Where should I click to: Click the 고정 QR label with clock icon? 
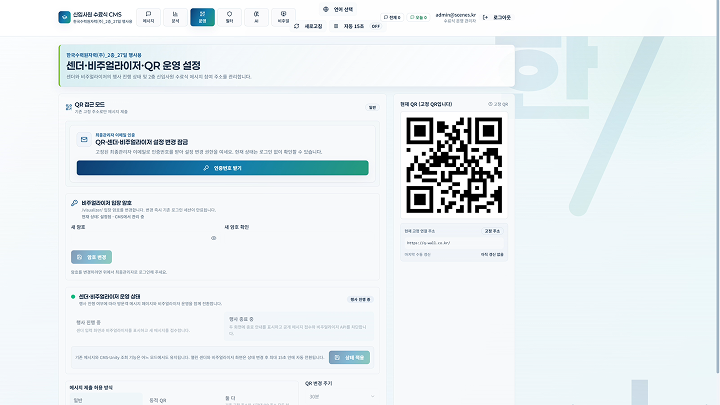click(498, 104)
